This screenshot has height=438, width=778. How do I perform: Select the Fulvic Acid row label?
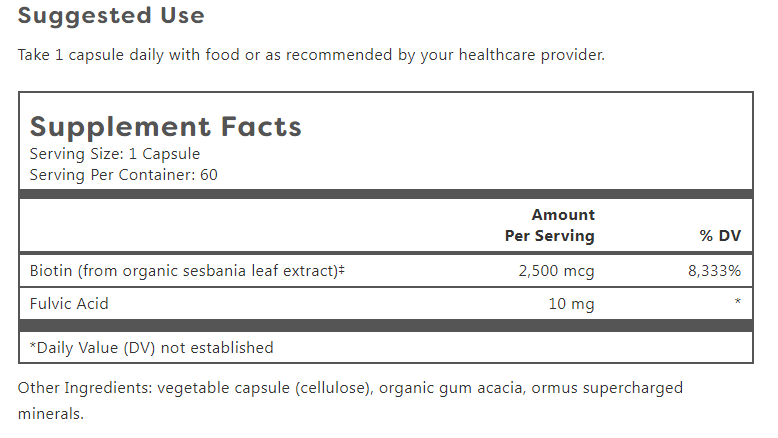69,304
